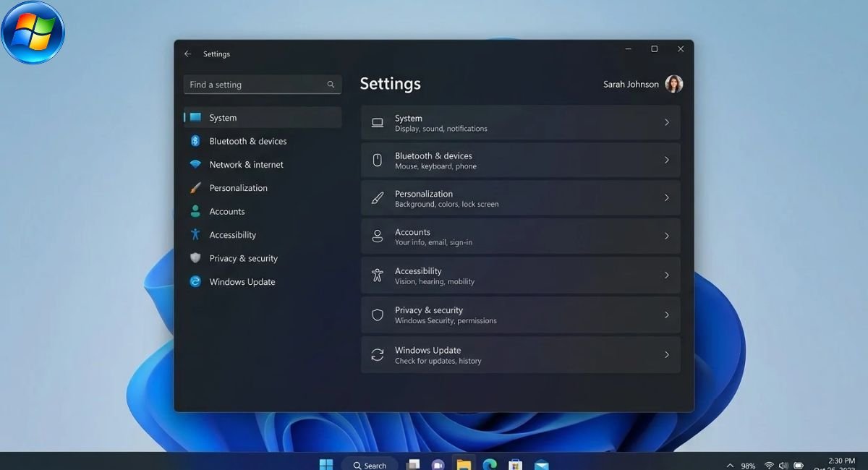Expand the Accounts row chevron (Your info, email, sign-in)
Viewport: 868px width, 470px height.
tap(667, 236)
